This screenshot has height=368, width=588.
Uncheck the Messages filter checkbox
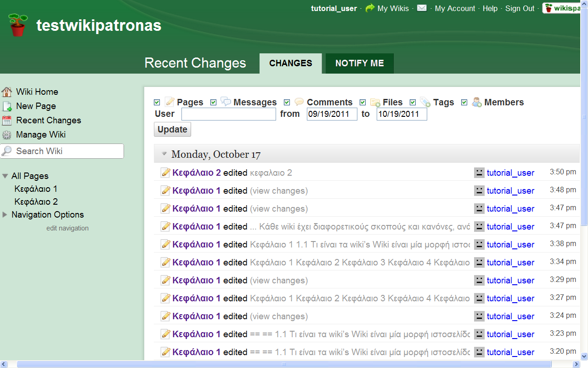click(x=213, y=102)
